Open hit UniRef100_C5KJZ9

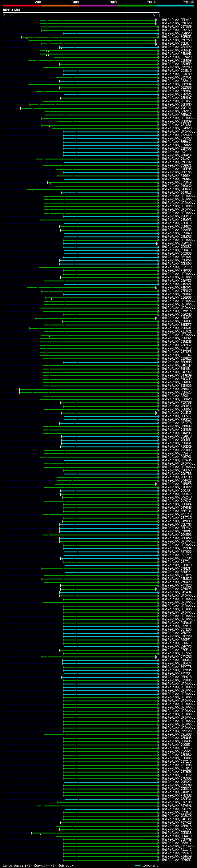pyautogui.click(x=177, y=23)
